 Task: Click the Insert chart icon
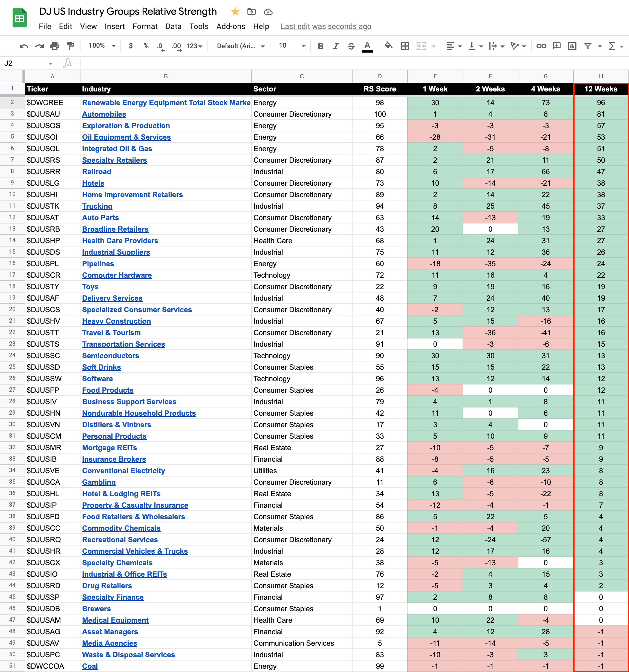coord(572,46)
